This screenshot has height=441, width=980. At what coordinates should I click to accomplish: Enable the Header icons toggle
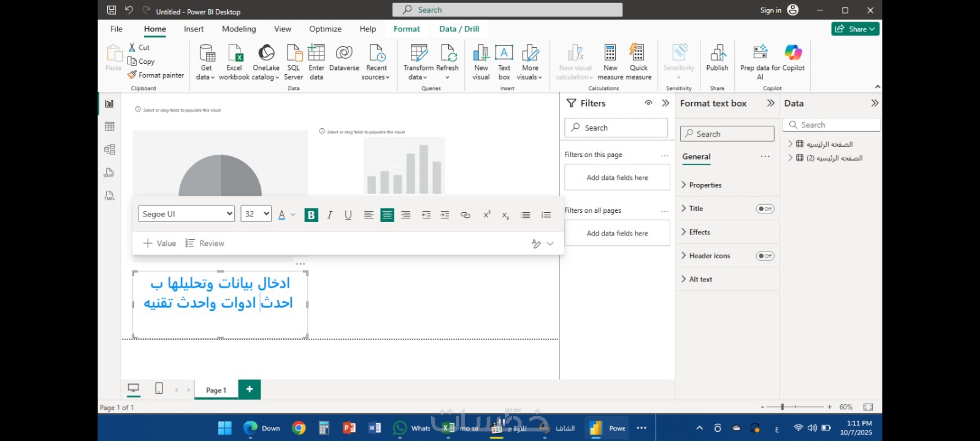click(765, 256)
